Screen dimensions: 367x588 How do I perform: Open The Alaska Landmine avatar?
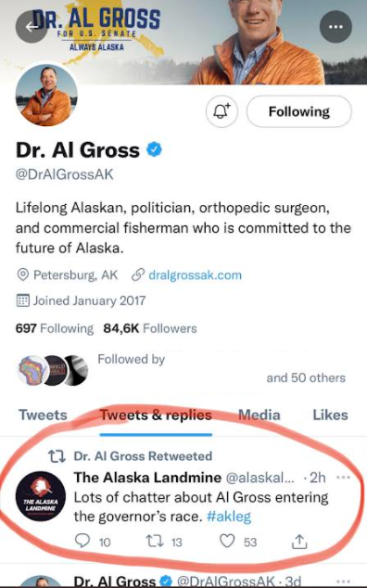coord(41,496)
